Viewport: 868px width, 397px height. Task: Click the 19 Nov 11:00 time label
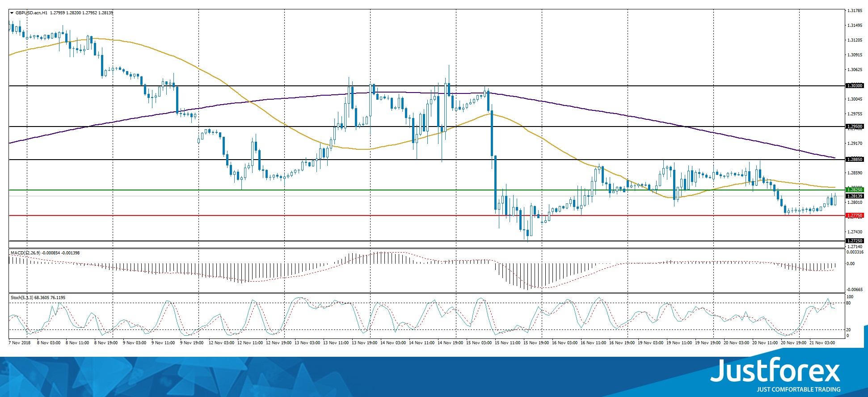pyautogui.click(x=679, y=343)
